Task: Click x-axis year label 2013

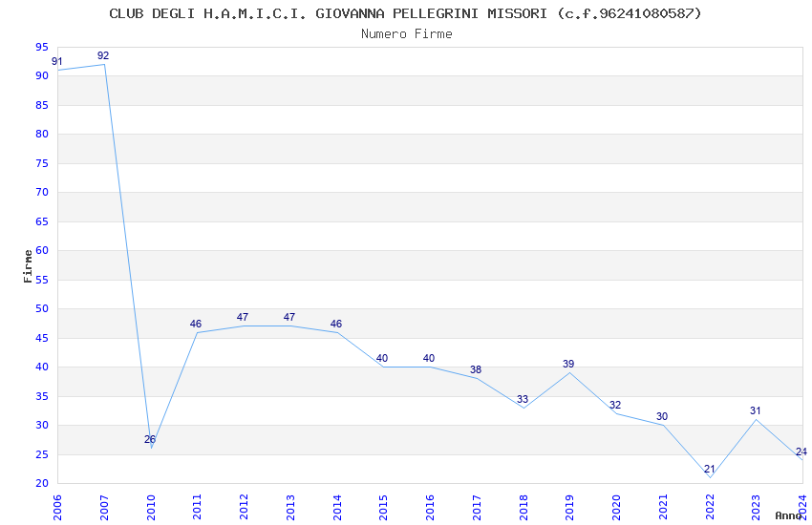Action: point(290,507)
